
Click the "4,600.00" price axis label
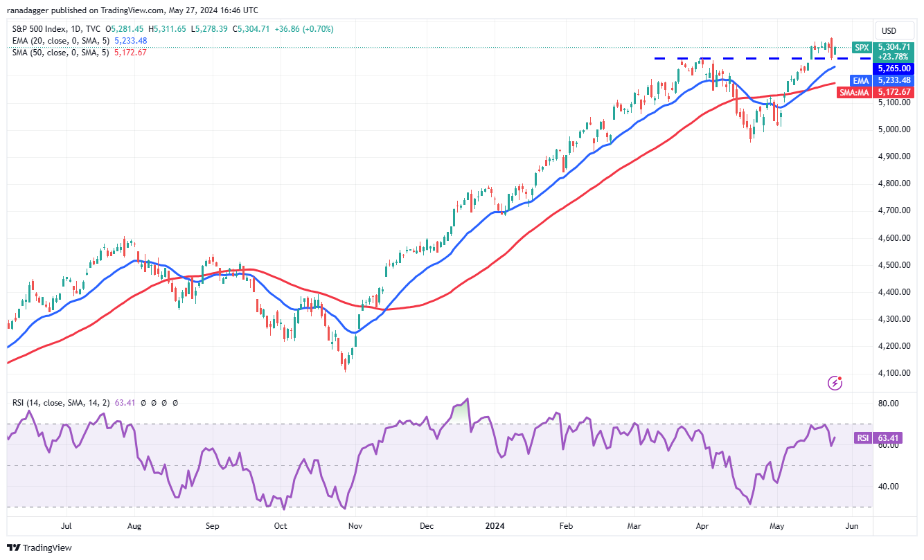(x=894, y=238)
